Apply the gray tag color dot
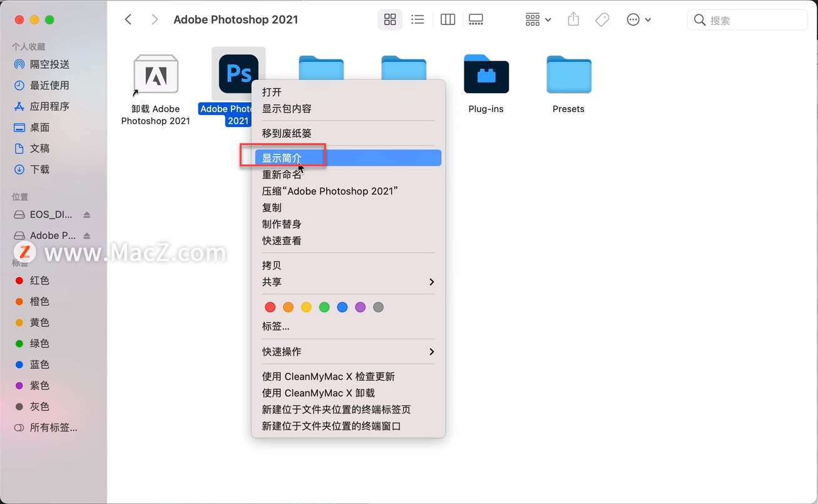 (x=378, y=307)
